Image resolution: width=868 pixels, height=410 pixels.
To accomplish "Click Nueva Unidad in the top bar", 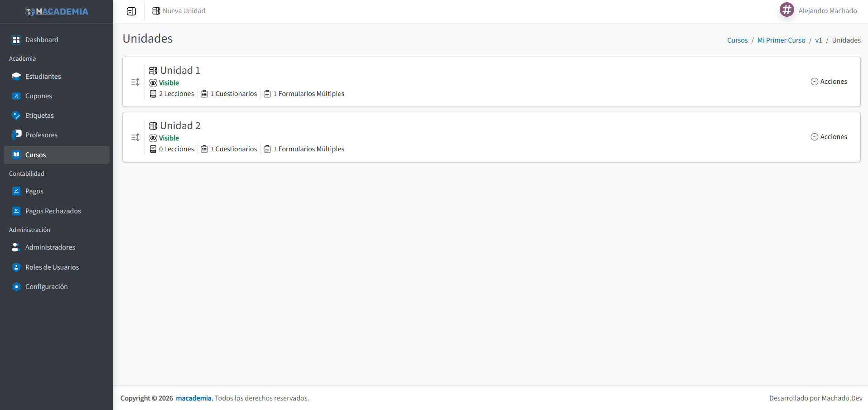I will (x=184, y=10).
